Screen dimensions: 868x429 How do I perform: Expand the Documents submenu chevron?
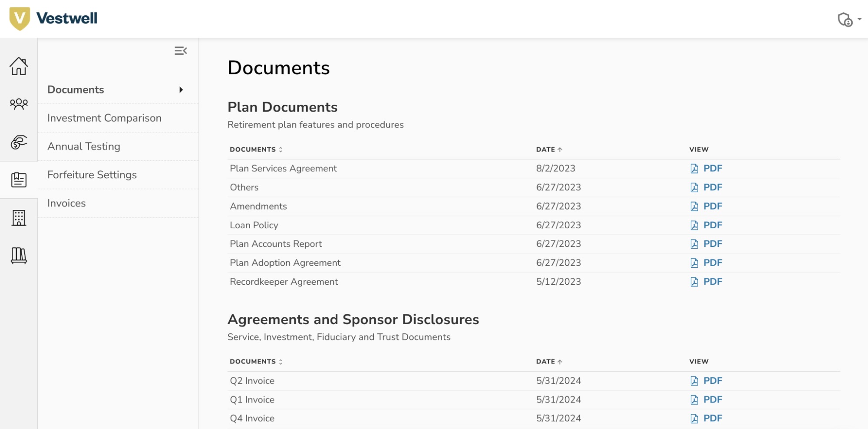[x=182, y=90]
